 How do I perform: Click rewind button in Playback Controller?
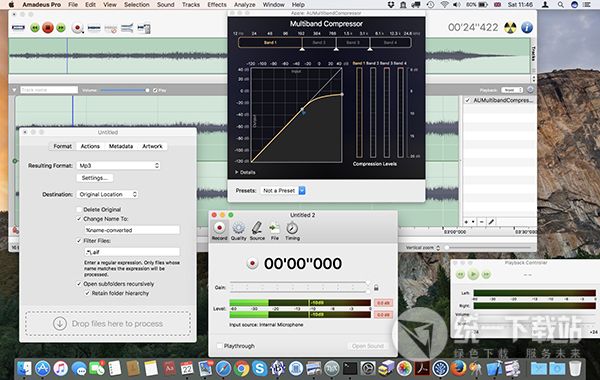pyautogui.click(x=460, y=274)
